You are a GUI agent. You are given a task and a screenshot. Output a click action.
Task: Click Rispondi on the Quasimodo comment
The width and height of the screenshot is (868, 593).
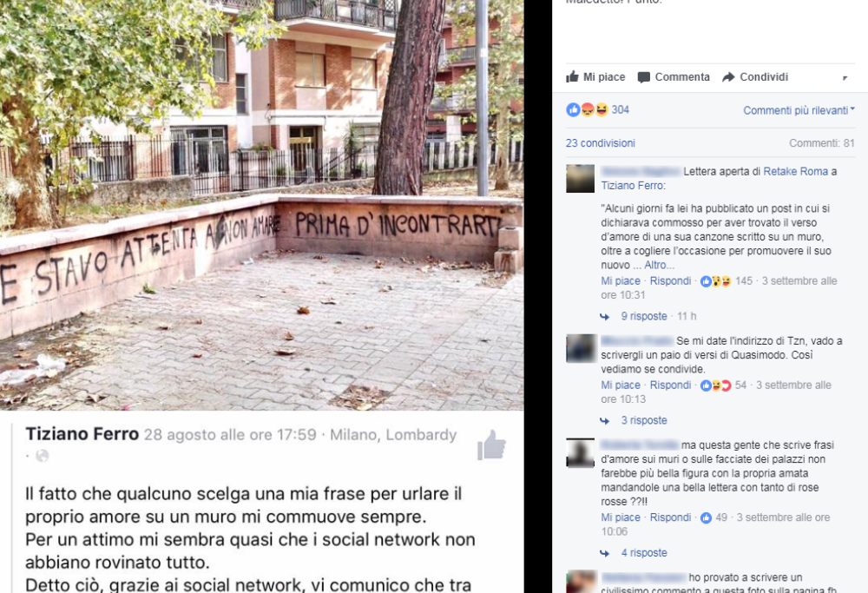click(670, 385)
